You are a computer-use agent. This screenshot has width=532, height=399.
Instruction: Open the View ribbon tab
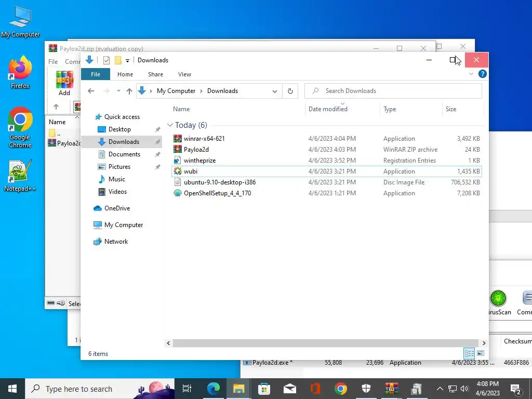click(x=184, y=74)
